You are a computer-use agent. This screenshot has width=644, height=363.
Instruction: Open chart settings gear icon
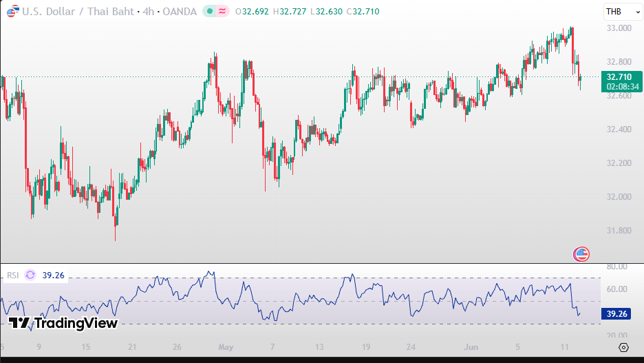click(x=623, y=347)
